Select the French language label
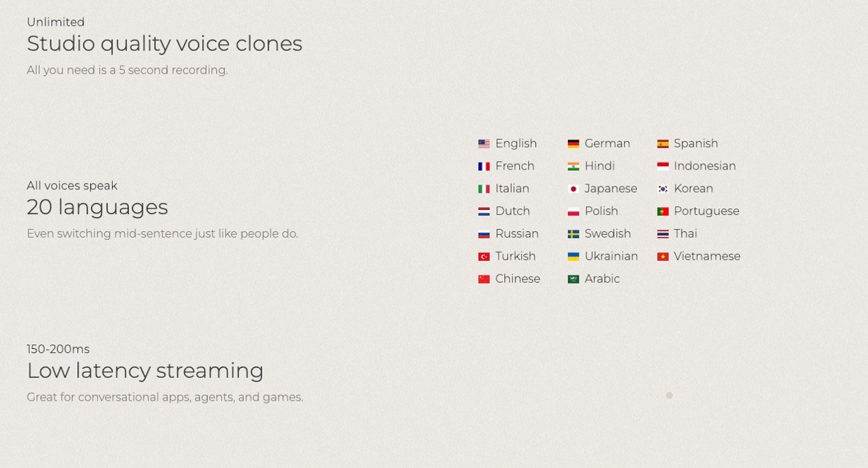Screen dimensions: 868x468 point(514,166)
